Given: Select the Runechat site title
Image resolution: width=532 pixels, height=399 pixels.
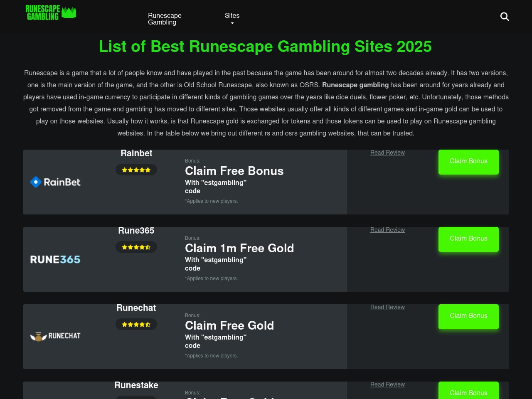Looking at the screenshot, I should pos(136,308).
